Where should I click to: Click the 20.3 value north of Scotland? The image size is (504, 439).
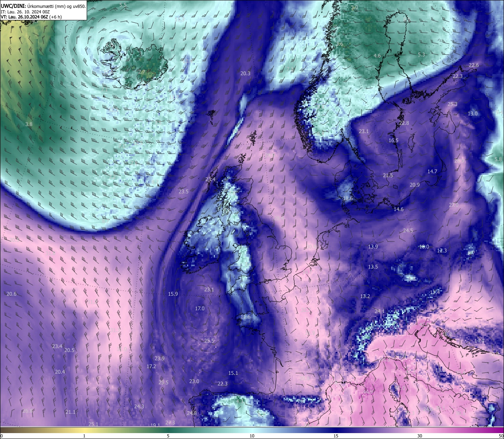click(x=245, y=73)
